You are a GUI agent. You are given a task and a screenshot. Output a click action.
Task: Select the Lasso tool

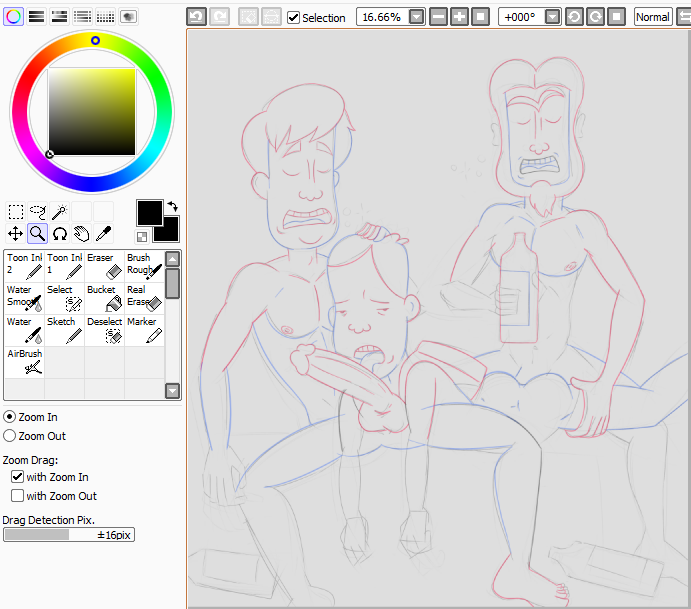point(38,211)
